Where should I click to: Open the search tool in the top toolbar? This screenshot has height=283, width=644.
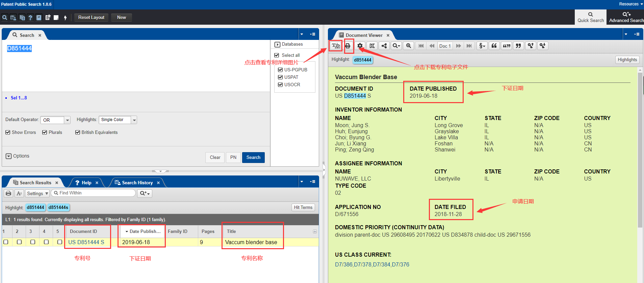pyautogui.click(x=5, y=18)
